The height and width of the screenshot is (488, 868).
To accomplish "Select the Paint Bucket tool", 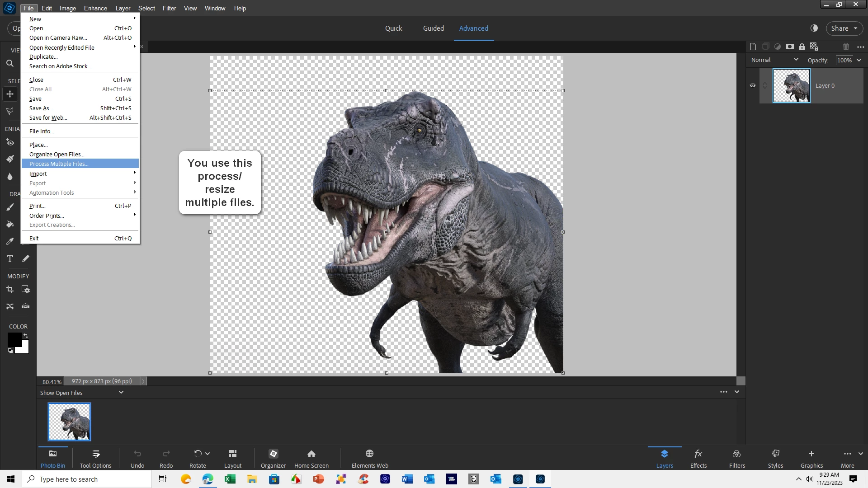I will pos(10,224).
